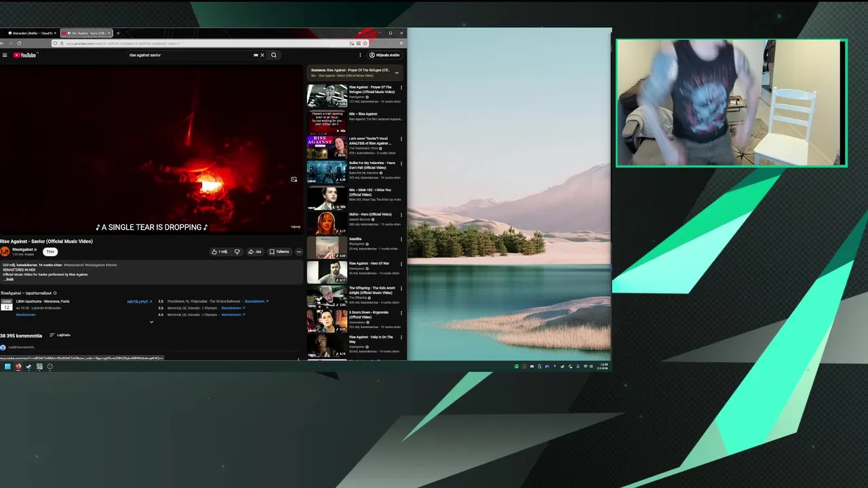Expand description with ...lisää
The image size is (868, 488).
click(x=8, y=279)
